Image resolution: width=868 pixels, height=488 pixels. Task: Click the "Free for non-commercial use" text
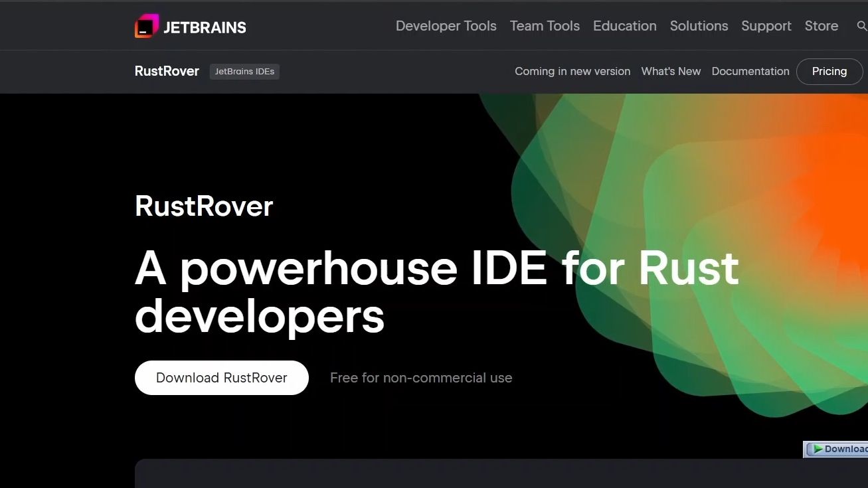coord(421,378)
